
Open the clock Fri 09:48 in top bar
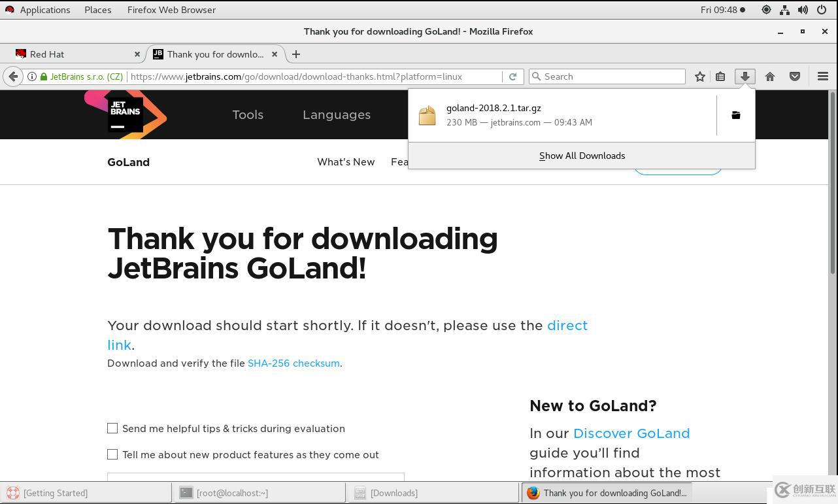[722, 10]
